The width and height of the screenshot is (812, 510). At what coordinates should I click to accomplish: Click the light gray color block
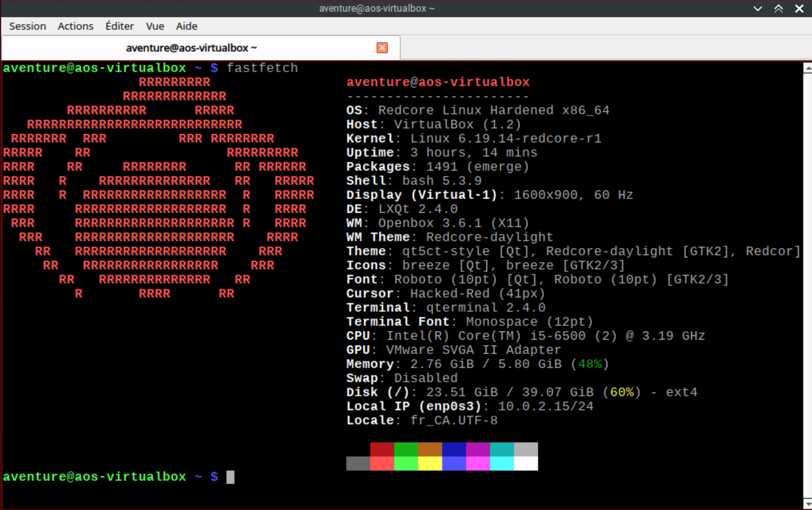(526, 449)
